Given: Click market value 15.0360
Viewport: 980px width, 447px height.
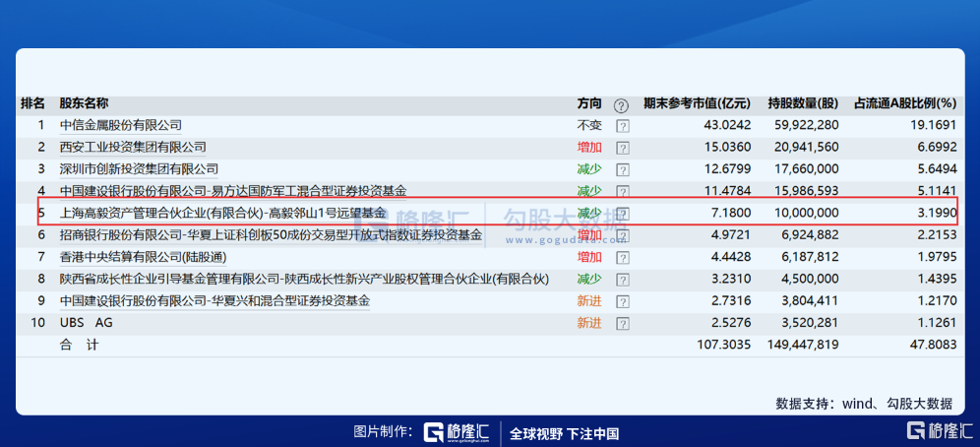Looking at the screenshot, I should click(728, 147).
